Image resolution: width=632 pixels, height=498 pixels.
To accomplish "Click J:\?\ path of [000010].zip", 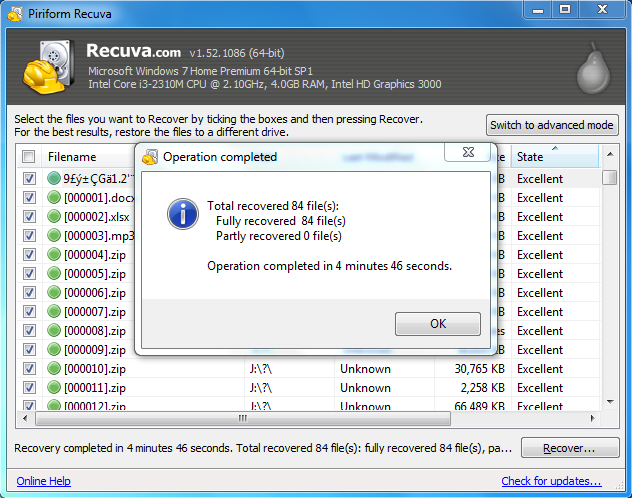I will 261,369.
